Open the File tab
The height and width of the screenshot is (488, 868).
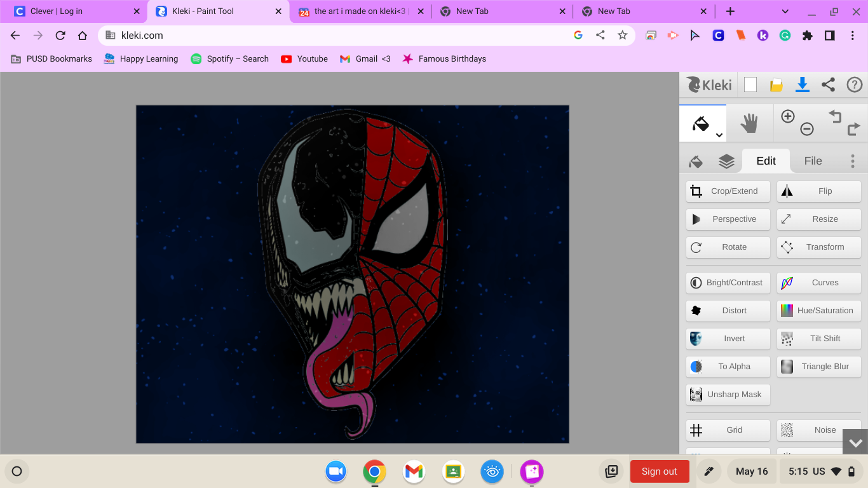click(813, 161)
